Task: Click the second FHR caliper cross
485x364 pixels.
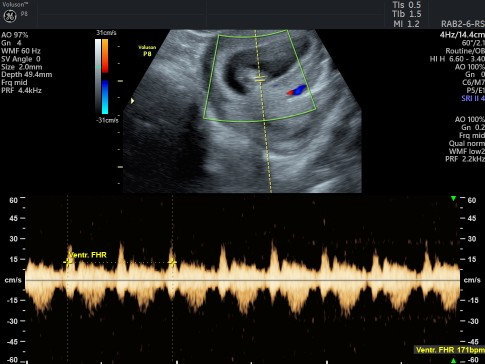Action: point(172,263)
